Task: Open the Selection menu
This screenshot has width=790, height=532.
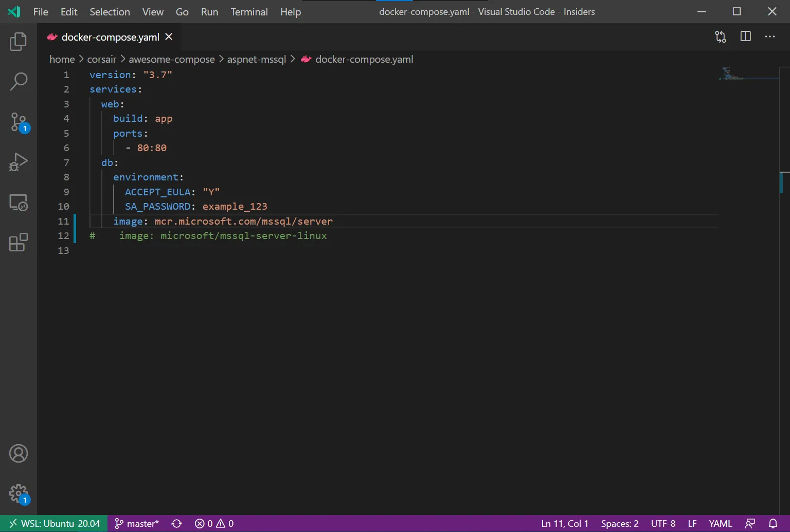Action: pos(110,12)
